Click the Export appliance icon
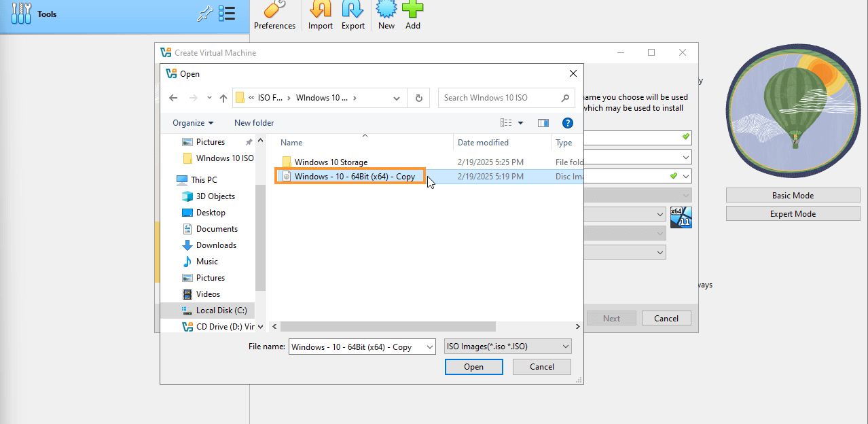868x424 pixels. 353,9
